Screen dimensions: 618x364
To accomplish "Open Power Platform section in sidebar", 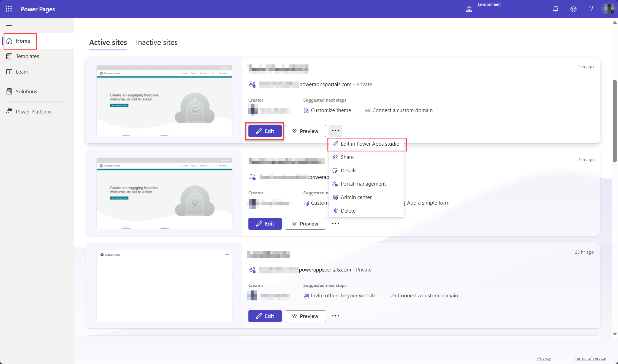I will coord(33,111).
